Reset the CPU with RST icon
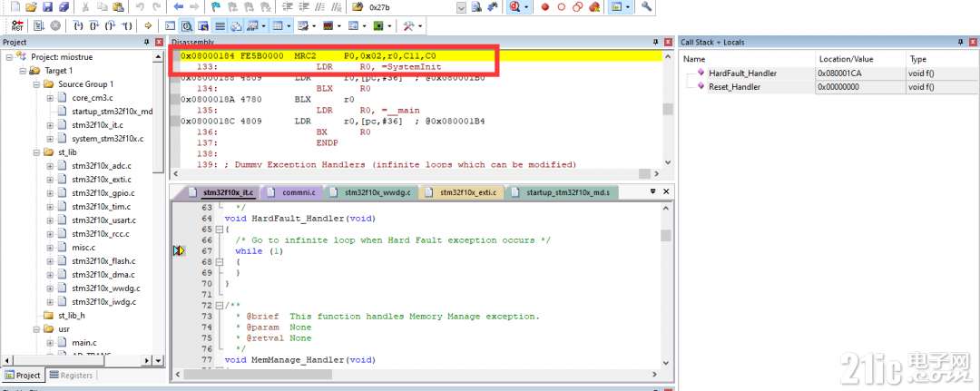 click(17, 26)
